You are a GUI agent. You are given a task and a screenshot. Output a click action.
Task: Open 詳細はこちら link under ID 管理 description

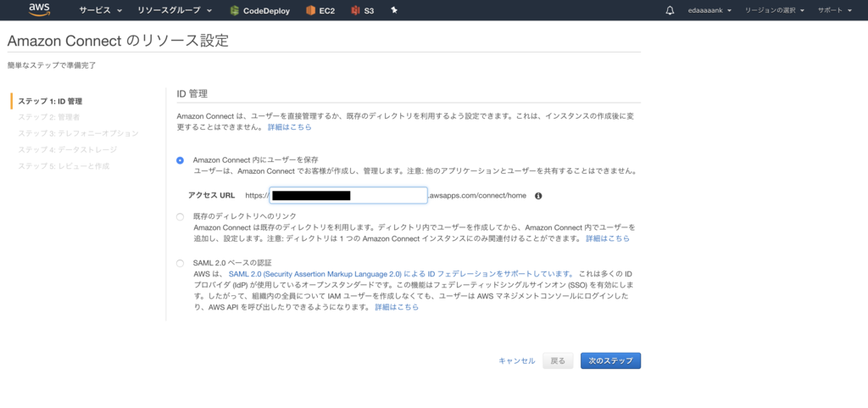[290, 127]
